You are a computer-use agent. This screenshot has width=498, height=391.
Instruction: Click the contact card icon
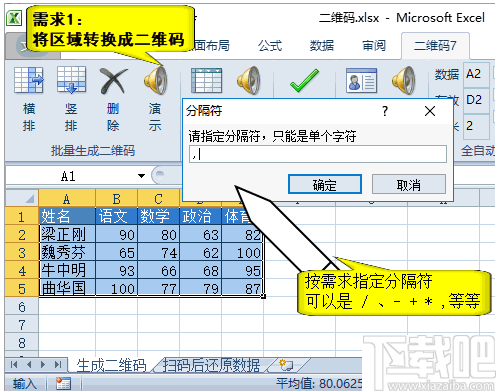(x=361, y=80)
